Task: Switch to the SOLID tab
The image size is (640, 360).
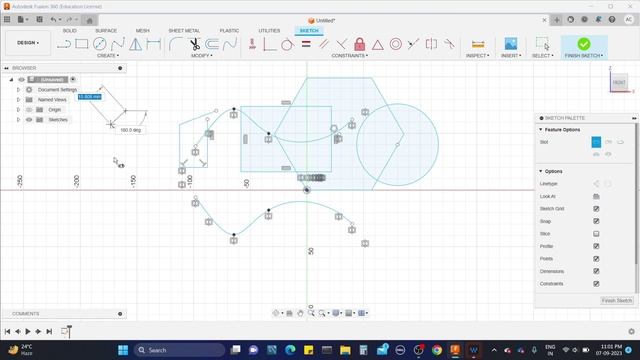Action: coord(70,31)
